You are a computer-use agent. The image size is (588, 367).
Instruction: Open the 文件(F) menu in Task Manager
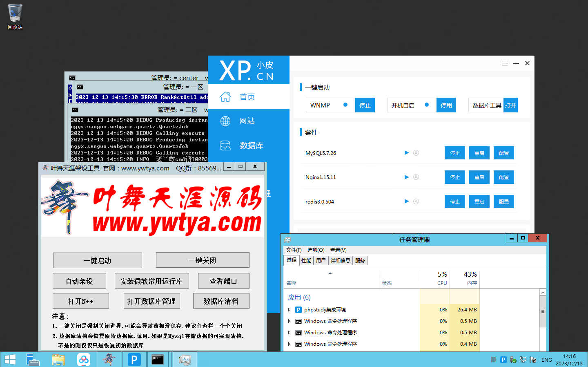(294, 250)
